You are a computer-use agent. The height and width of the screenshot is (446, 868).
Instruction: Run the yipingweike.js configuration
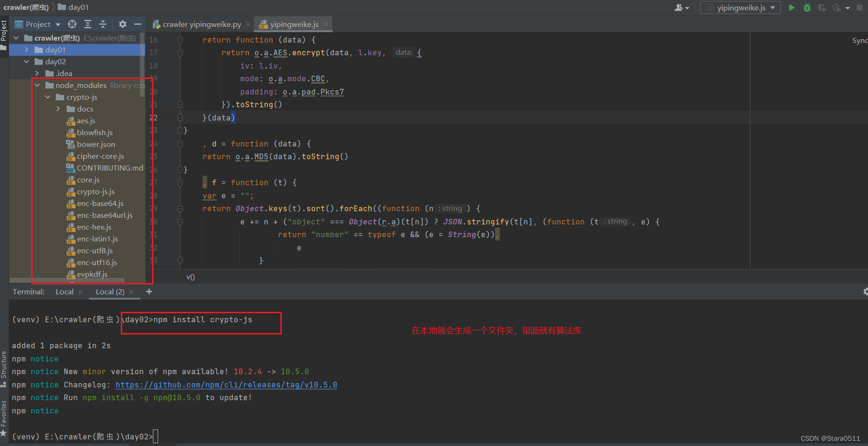(x=792, y=8)
